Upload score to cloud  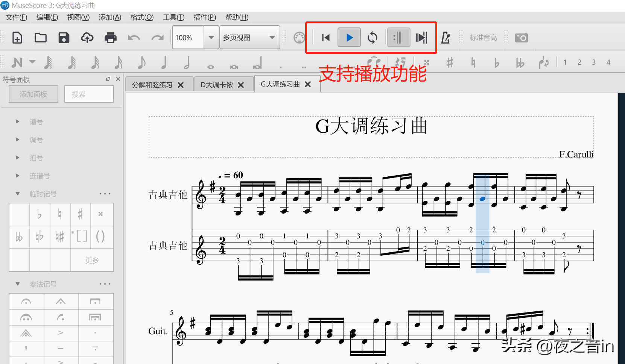pyautogui.click(x=87, y=38)
